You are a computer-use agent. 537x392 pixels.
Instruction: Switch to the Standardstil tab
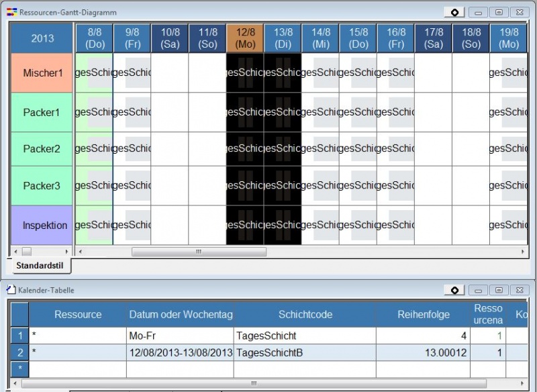pyautogui.click(x=39, y=266)
